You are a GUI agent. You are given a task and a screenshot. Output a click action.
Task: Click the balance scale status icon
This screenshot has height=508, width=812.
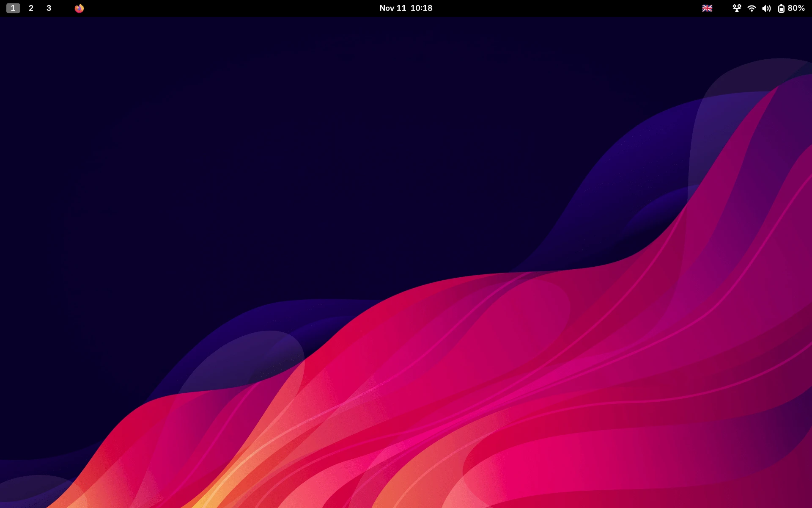point(736,8)
